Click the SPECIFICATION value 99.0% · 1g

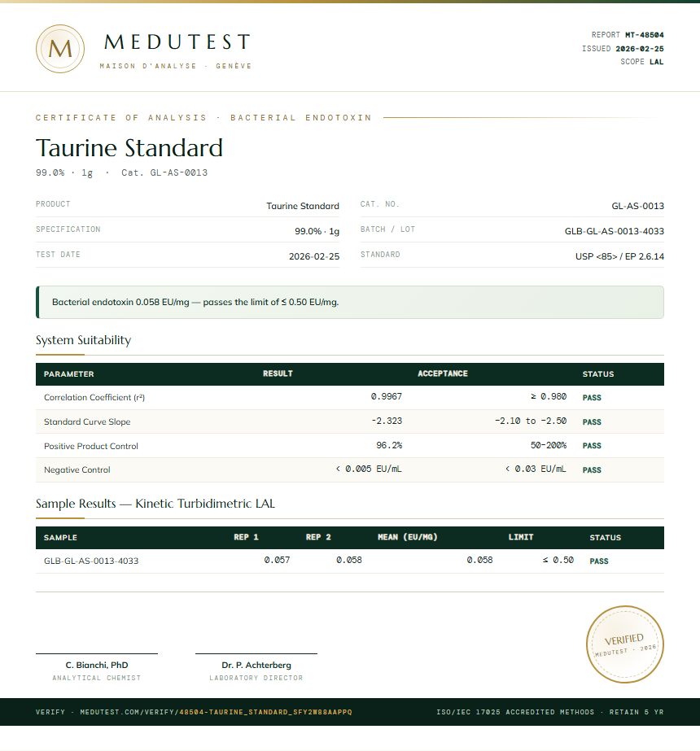pyautogui.click(x=317, y=231)
